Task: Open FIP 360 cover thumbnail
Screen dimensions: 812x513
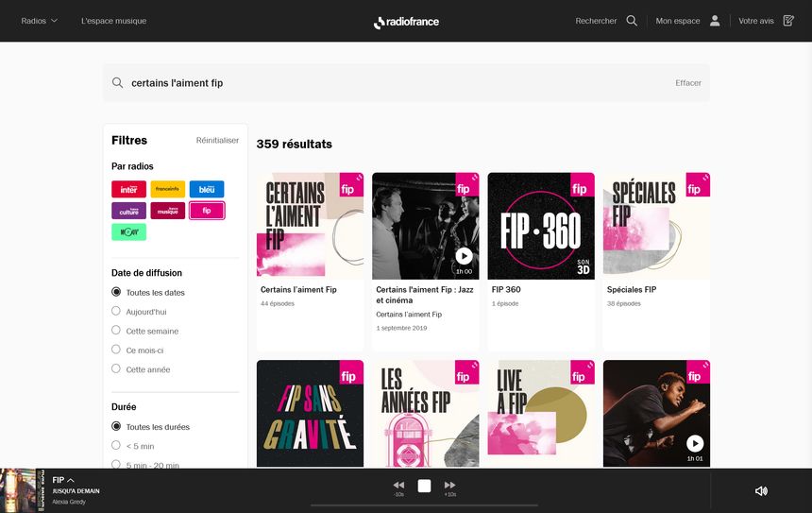Action: pos(541,226)
